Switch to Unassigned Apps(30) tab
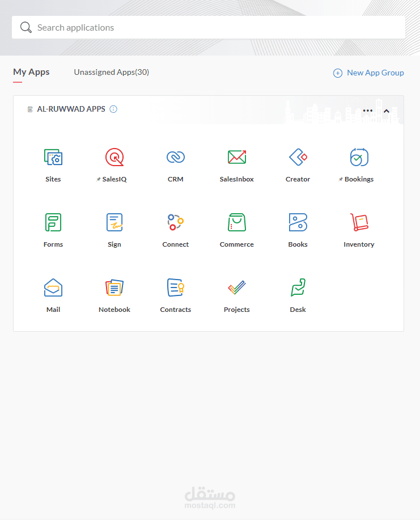The width and height of the screenshot is (420, 520). (112, 72)
